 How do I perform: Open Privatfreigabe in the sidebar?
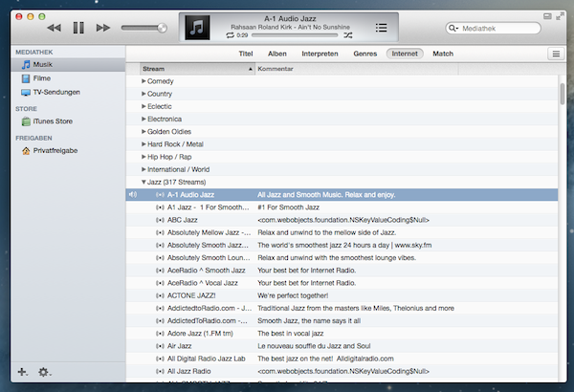pyautogui.click(x=68, y=150)
